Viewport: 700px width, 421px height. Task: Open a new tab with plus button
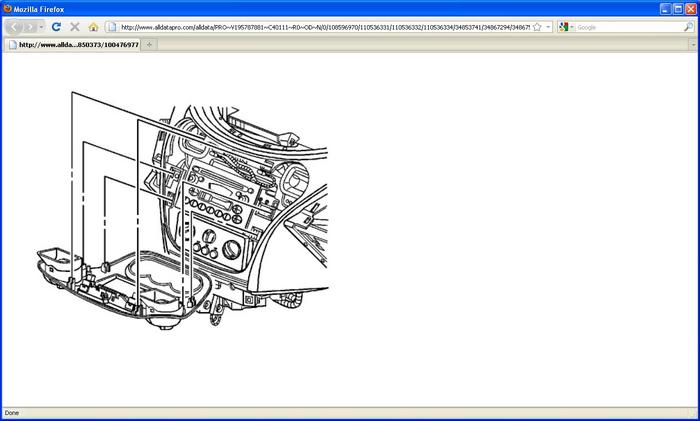pyautogui.click(x=149, y=45)
